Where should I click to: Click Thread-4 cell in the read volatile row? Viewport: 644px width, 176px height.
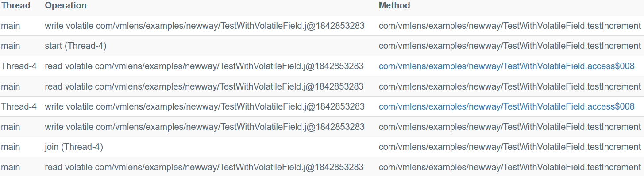pyautogui.click(x=19, y=66)
